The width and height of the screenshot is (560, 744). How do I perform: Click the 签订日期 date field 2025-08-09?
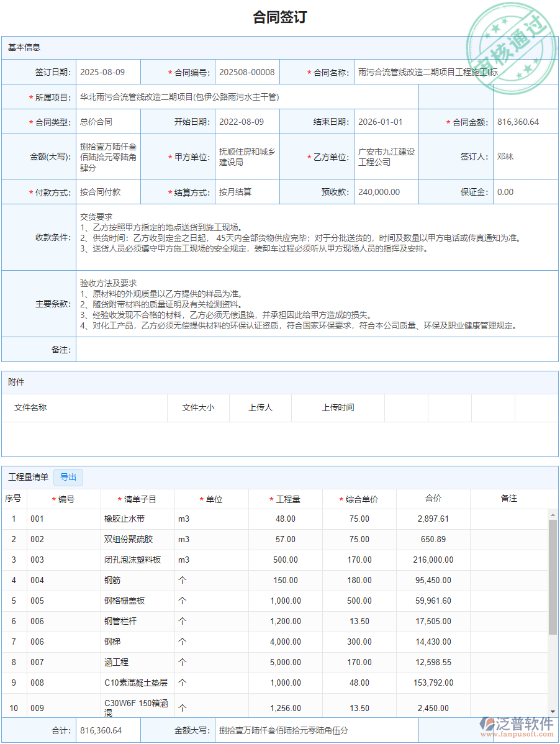tap(107, 71)
